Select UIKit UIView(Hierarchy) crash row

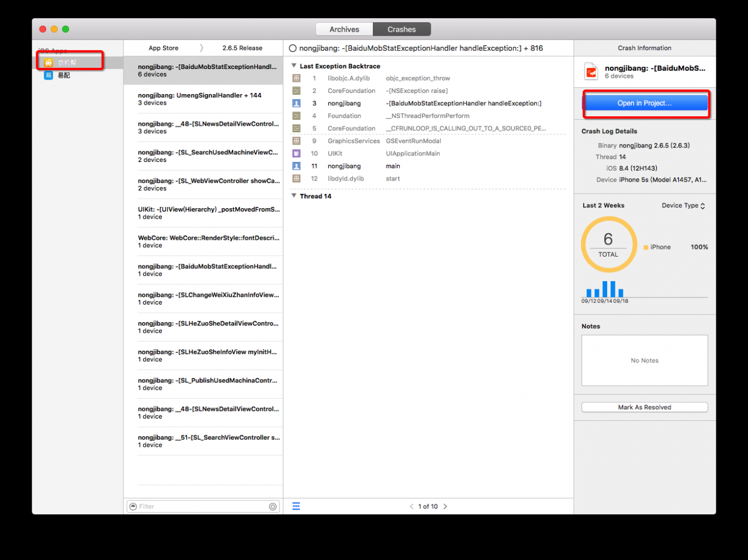pyautogui.click(x=203, y=213)
